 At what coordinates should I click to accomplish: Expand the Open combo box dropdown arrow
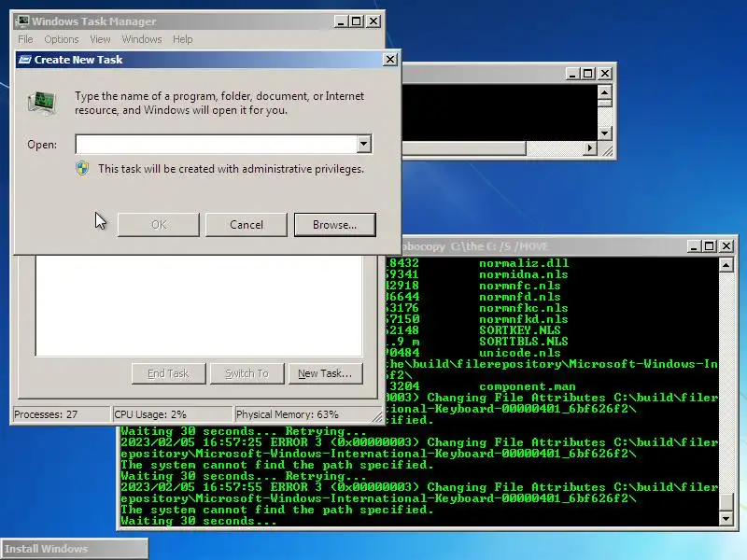364,144
